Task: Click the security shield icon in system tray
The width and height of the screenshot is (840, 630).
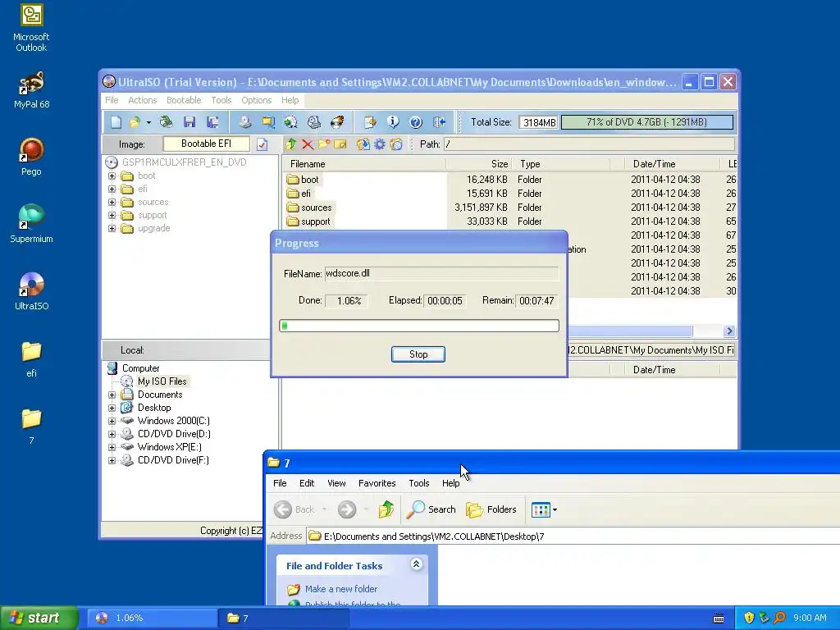Action: coord(749,618)
